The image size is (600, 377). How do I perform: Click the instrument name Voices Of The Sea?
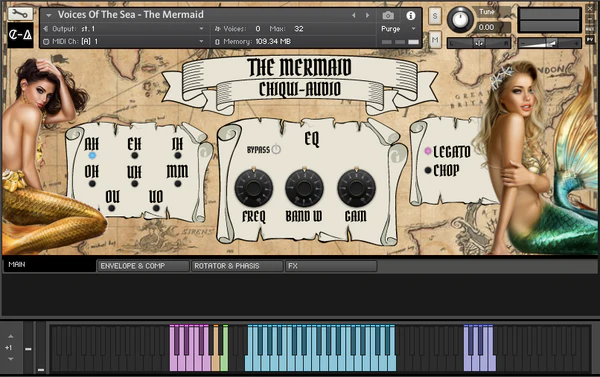click(130, 15)
